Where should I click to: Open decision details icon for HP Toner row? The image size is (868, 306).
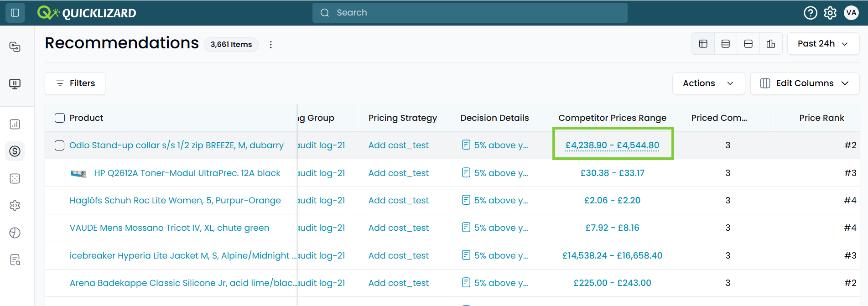(x=466, y=172)
